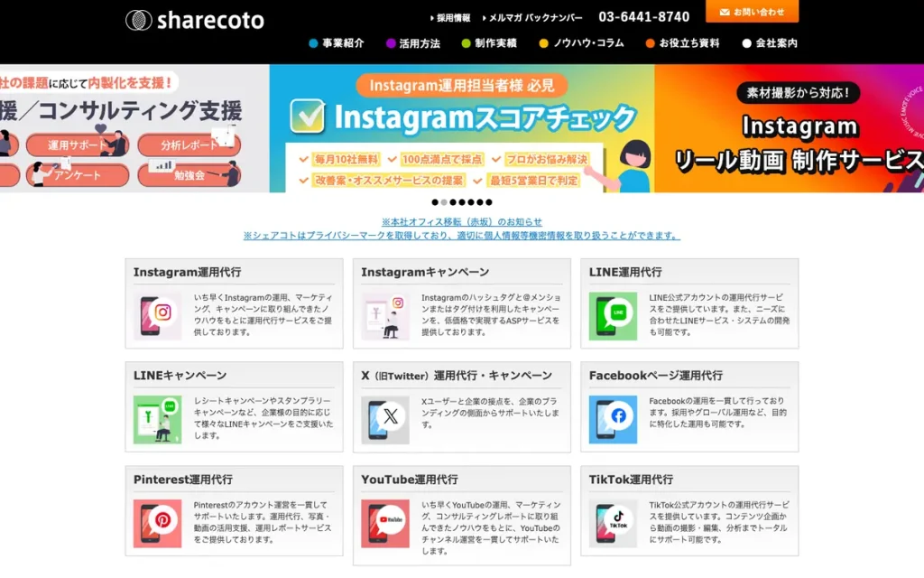
Task: Click the banner checkmark box icon
Action: tap(307, 116)
